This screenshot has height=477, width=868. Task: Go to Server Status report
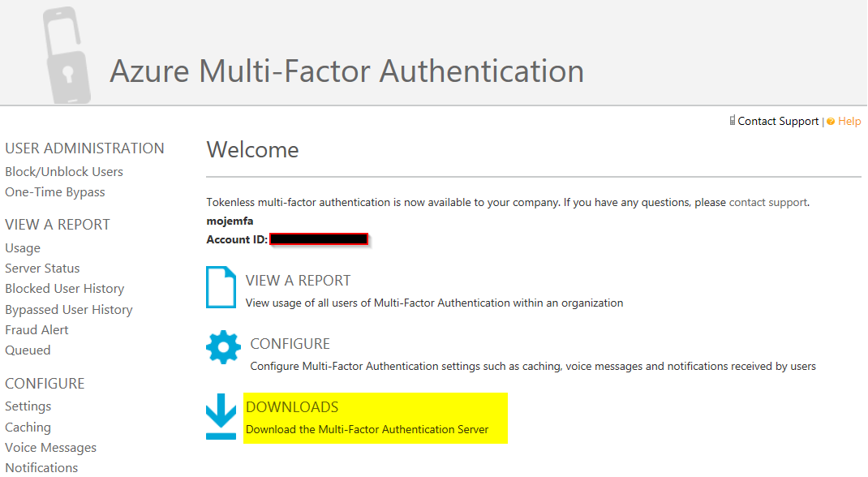tap(42, 269)
